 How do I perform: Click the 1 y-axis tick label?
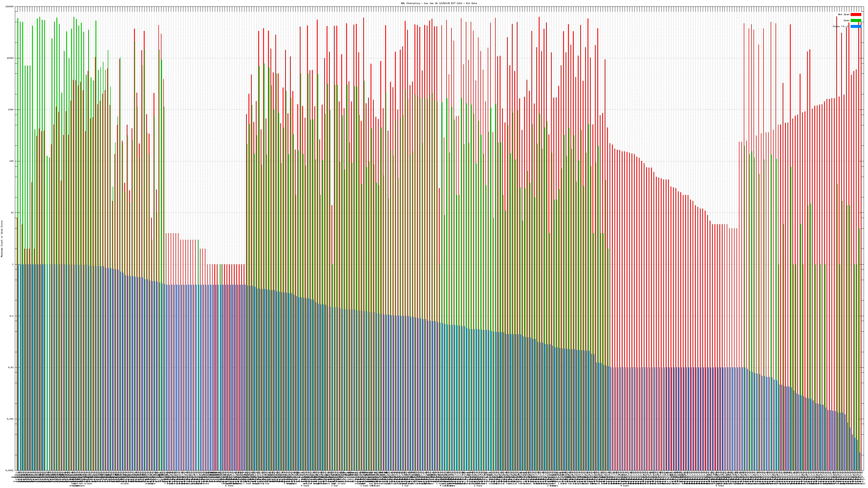[13, 264]
